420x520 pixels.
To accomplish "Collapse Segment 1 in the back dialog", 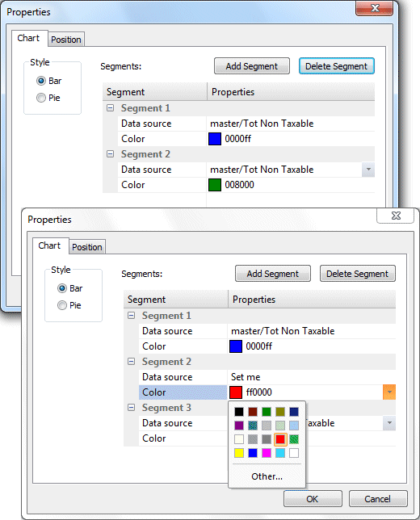I will tap(111, 107).
